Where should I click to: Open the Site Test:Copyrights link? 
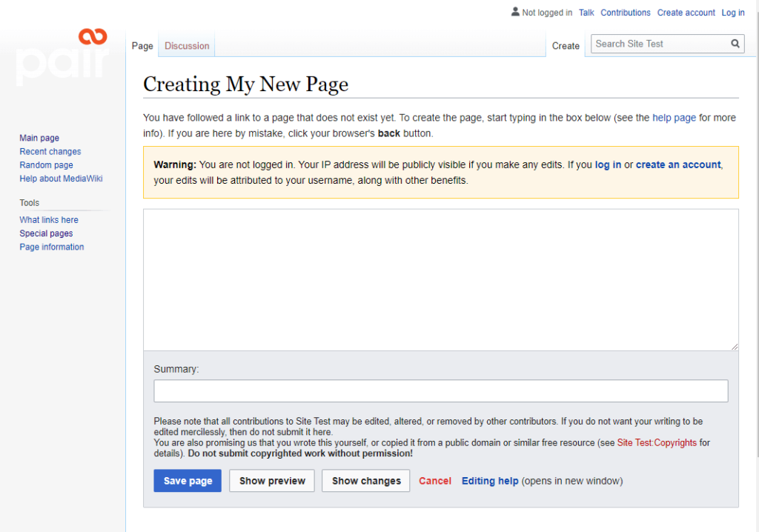point(657,443)
